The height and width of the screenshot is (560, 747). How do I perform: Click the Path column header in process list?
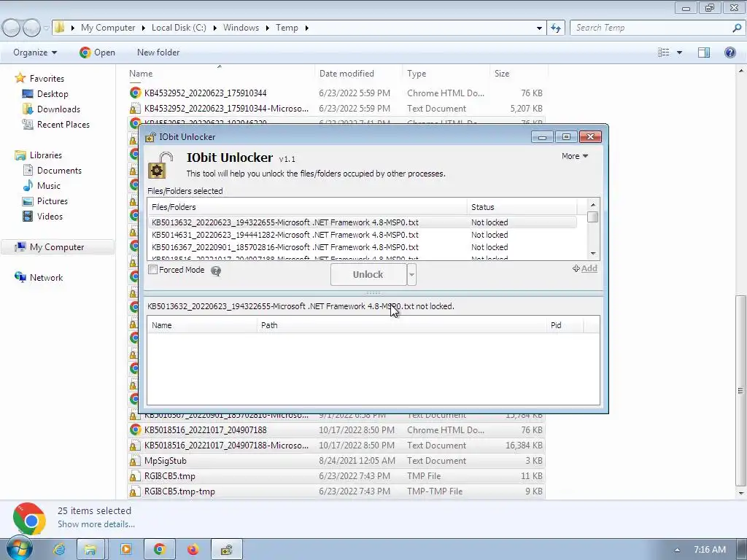402,325
